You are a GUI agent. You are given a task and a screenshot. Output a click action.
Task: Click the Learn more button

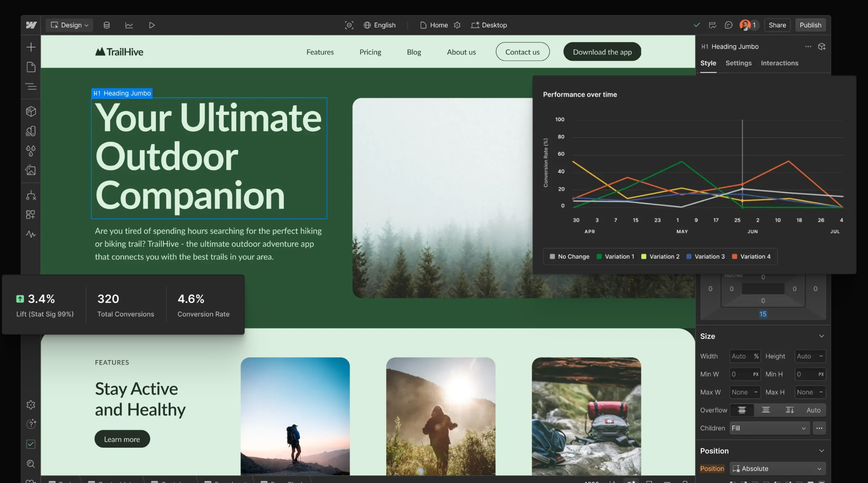point(122,439)
